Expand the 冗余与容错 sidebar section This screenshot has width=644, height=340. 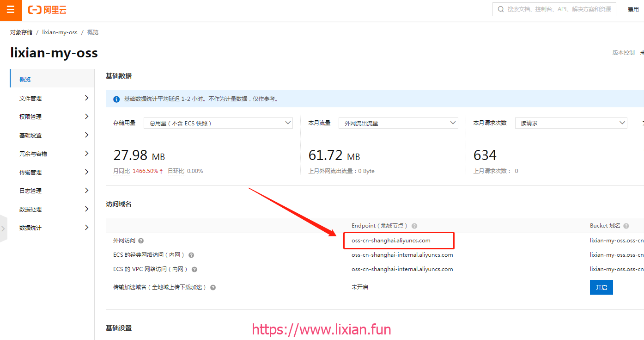52,154
